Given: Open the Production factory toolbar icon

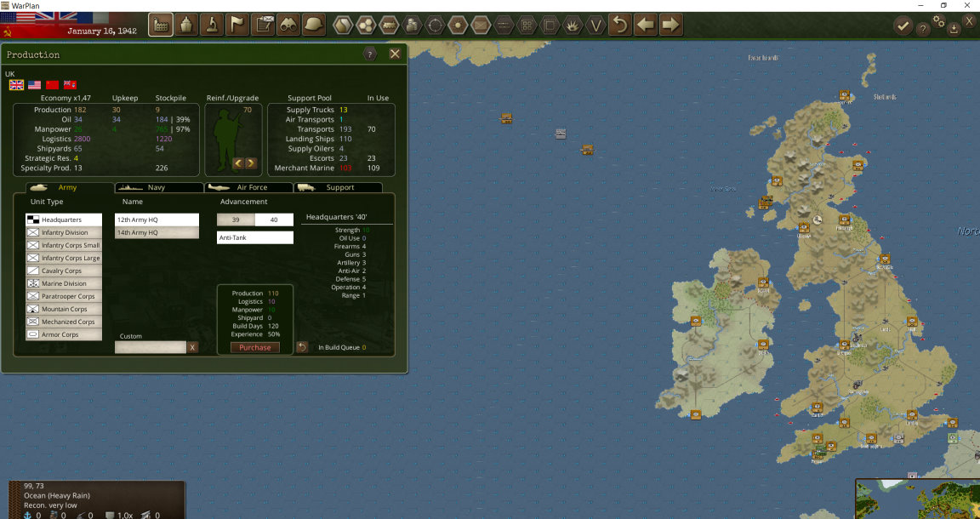Looking at the screenshot, I should click(x=161, y=25).
